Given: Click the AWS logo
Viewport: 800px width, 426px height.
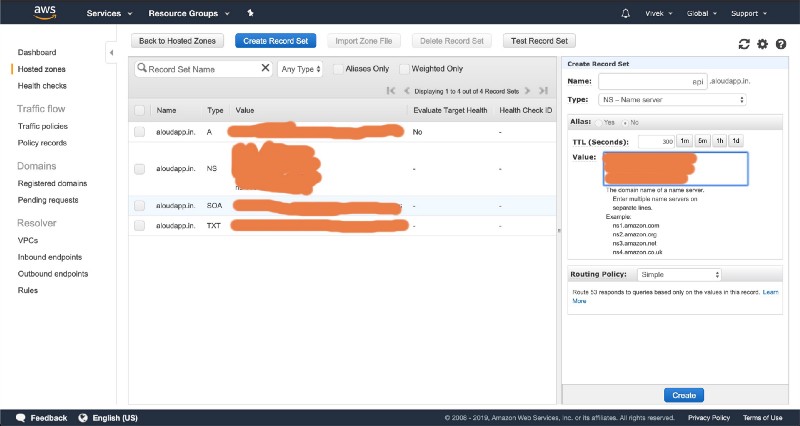Looking at the screenshot, I should [45, 13].
